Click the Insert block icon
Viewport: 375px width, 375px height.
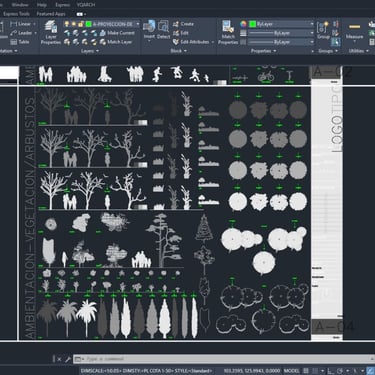pyautogui.click(x=149, y=27)
